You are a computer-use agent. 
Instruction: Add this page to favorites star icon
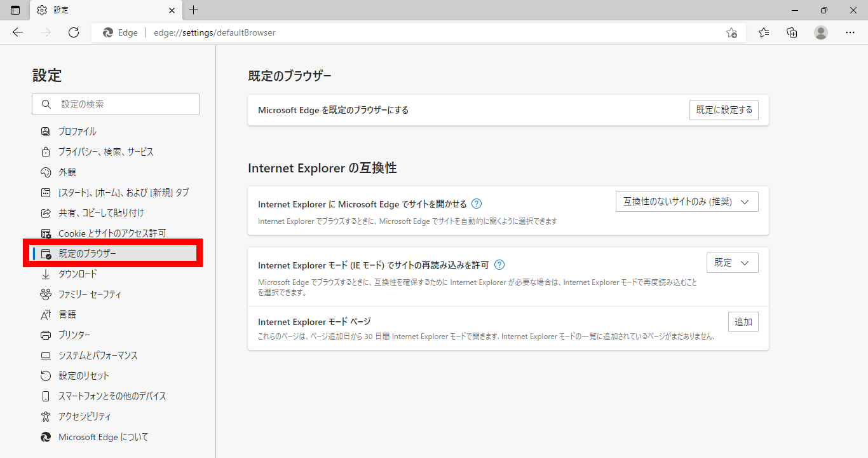[x=731, y=32]
